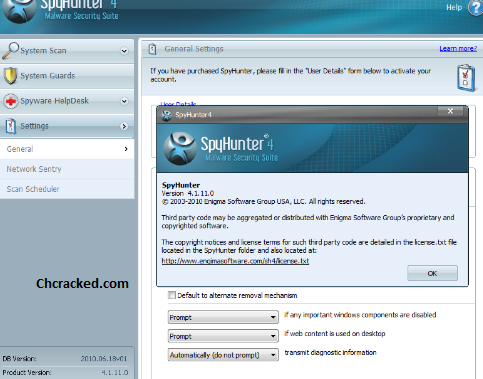Click the System Guards shield icon
The image size is (483, 379).
tap(10, 76)
